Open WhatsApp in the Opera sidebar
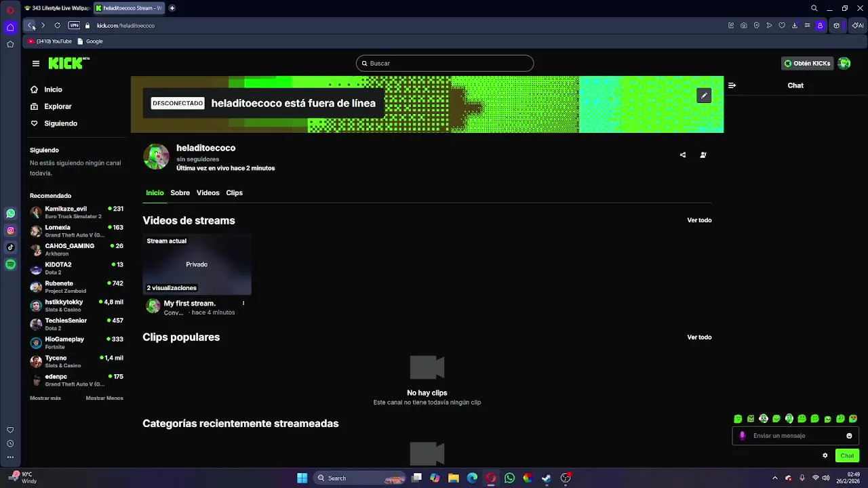Image resolution: width=868 pixels, height=488 pixels. coord(10,213)
